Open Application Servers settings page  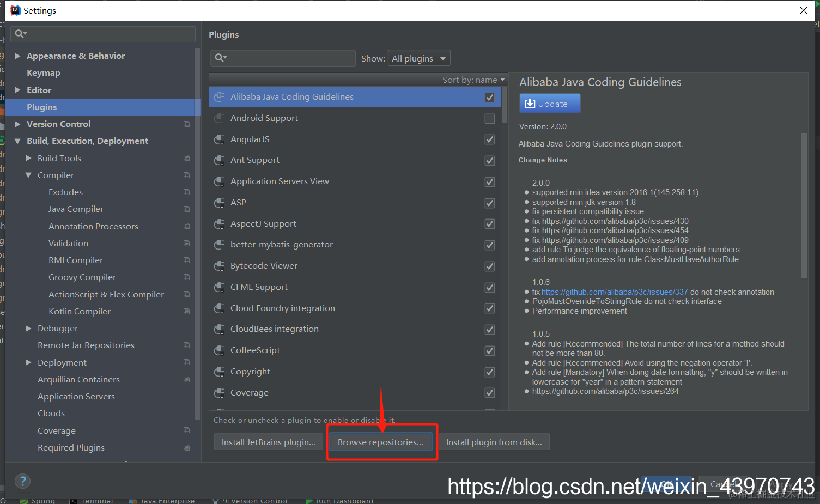[x=76, y=397]
